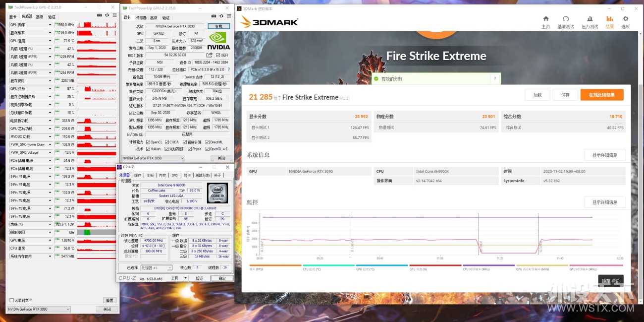Image resolution: width=644 pixels, height=322 pixels.
Task: Expand the GPU 频率 sensor dropdown
Action: 50,25
